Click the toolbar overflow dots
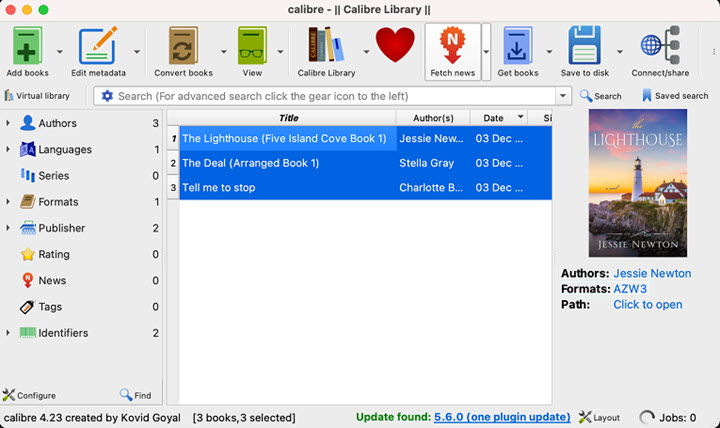This screenshot has height=428, width=720. pyautogui.click(x=714, y=51)
